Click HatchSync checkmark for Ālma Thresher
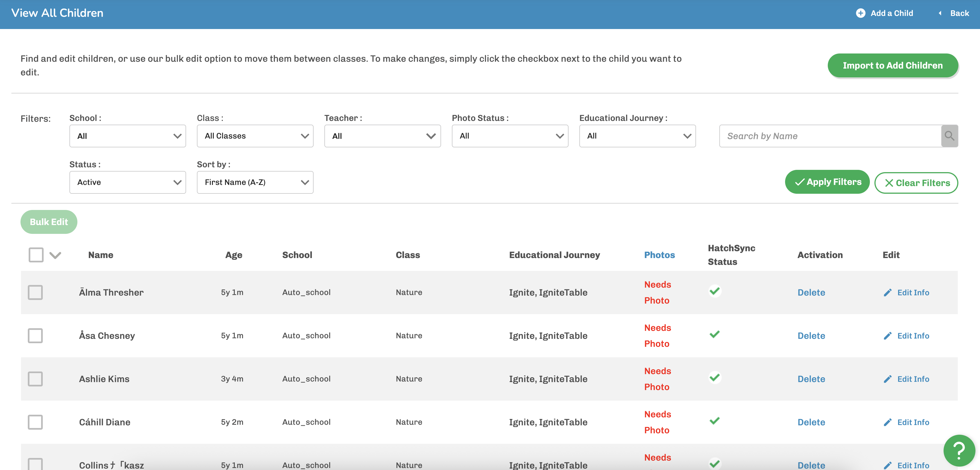Screen dimensions: 980x470 (715, 291)
